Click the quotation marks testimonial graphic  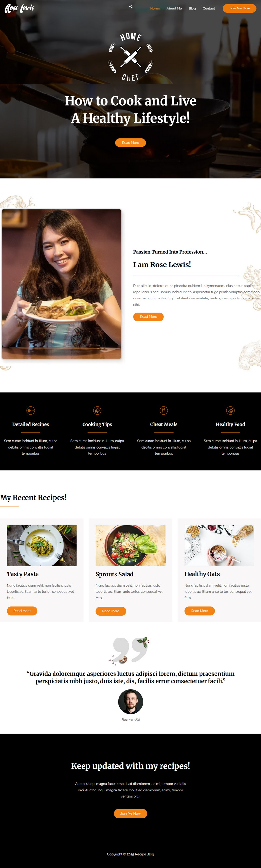pos(130,651)
